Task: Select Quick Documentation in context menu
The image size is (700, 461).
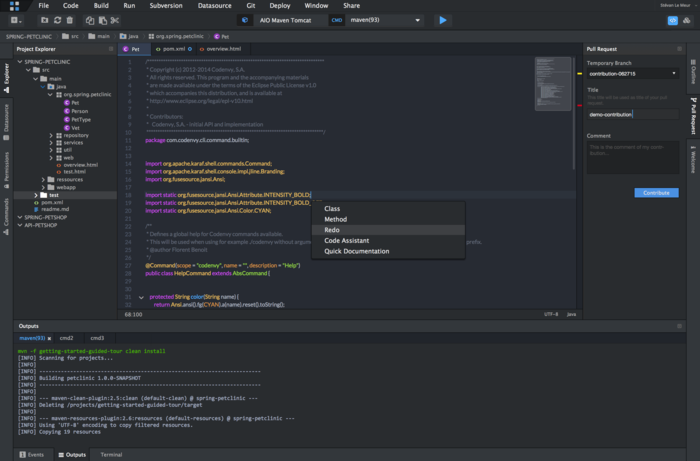Action: pyautogui.click(x=357, y=251)
